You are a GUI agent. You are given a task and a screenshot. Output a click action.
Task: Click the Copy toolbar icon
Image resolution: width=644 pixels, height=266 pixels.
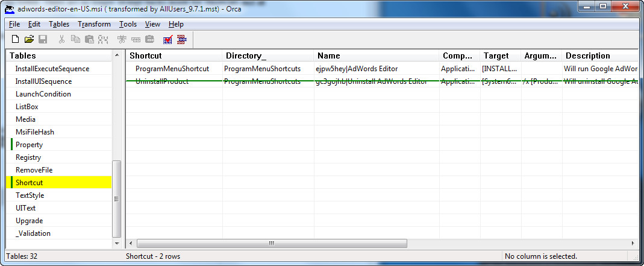[x=75, y=39]
